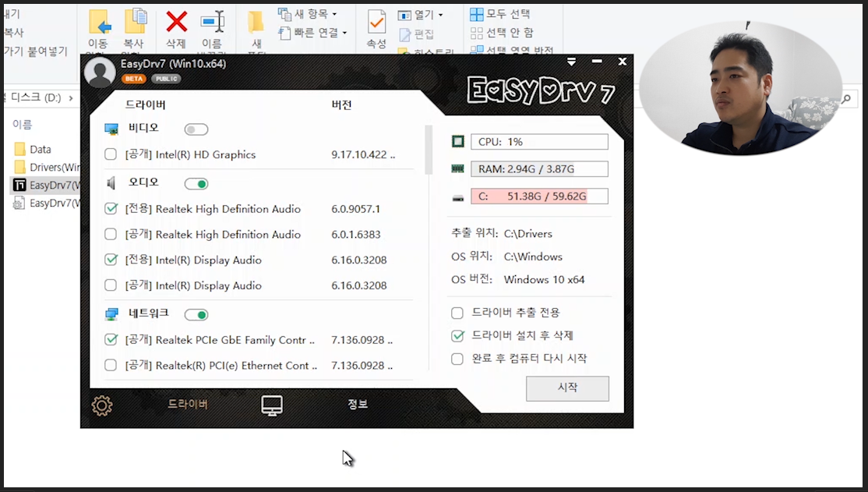
Task: Switch to the 정보 tab
Action: [358, 404]
